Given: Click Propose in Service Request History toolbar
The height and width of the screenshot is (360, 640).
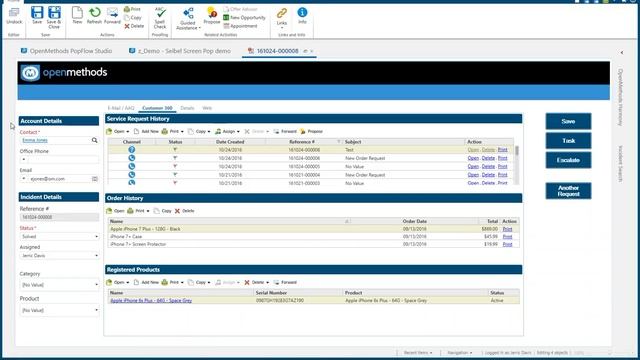Looking at the screenshot, I should tap(311, 131).
